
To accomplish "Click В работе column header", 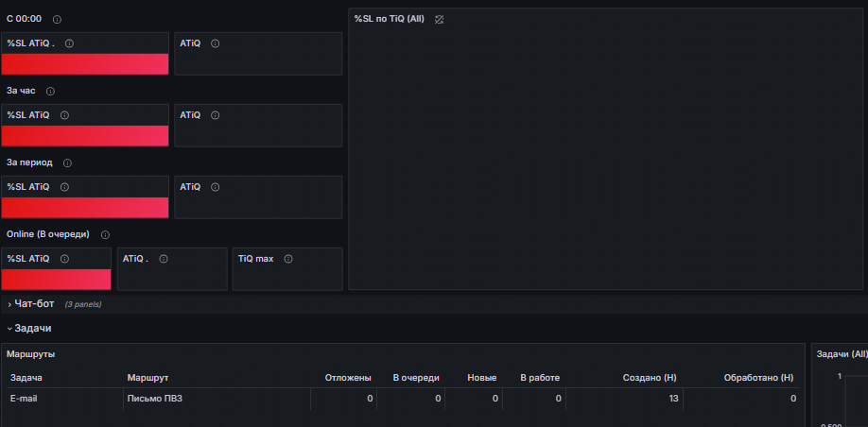I will pos(540,378).
